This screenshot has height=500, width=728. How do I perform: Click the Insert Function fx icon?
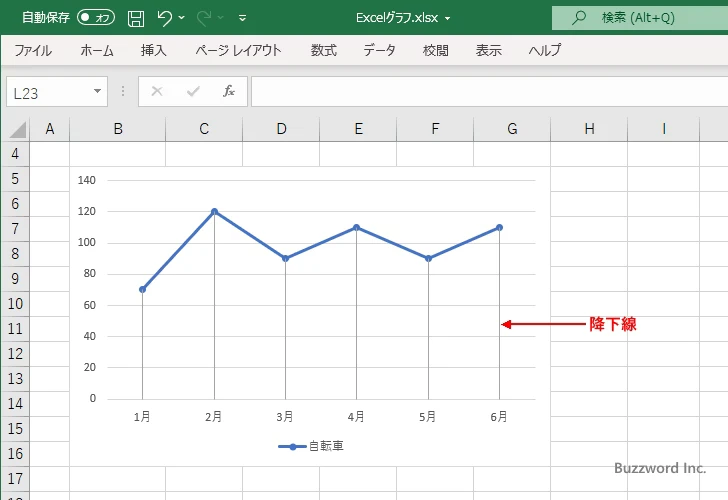click(229, 91)
